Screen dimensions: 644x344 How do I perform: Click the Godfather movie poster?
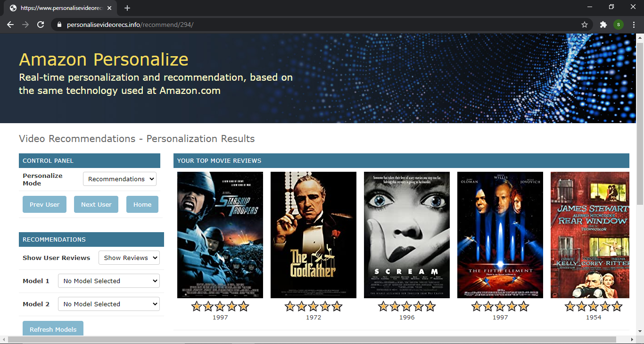pyautogui.click(x=313, y=235)
